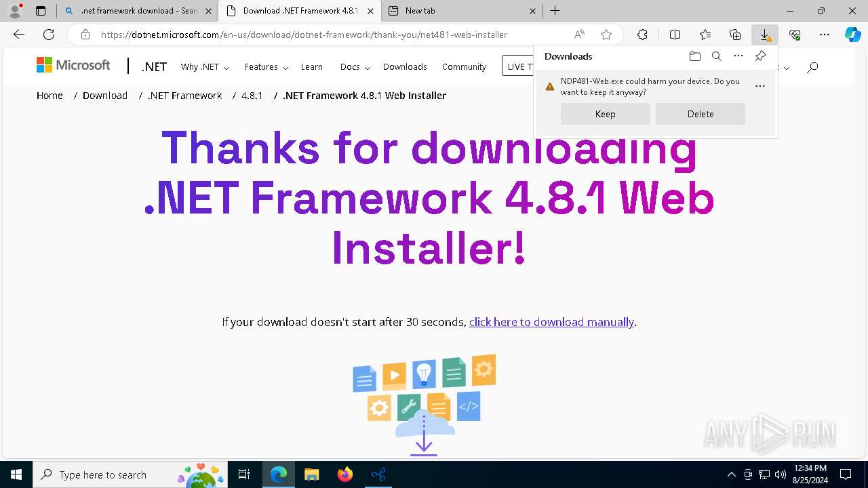Reload the page with refresh icon
This screenshot has height=488, width=868.
[x=49, y=35]
